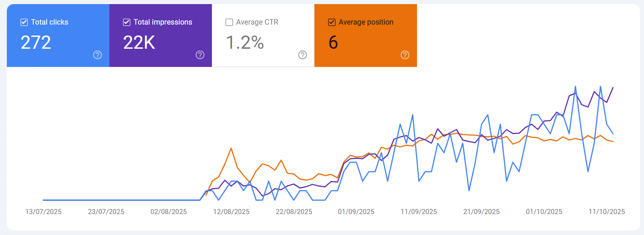Click the 12/08/2025 date label on the axis
The height and width of the screenshot is (235, 644).
(x=231, y=212)
